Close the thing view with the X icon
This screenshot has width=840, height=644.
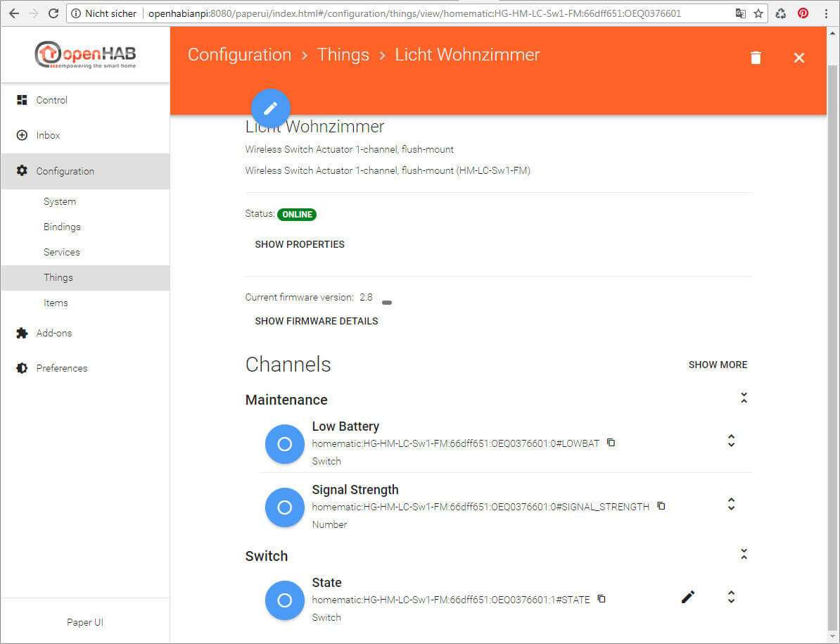(x=798, y=57)
